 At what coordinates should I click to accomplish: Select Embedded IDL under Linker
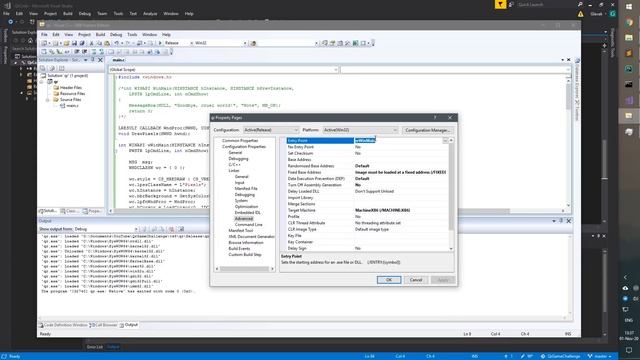pos(247,213)
